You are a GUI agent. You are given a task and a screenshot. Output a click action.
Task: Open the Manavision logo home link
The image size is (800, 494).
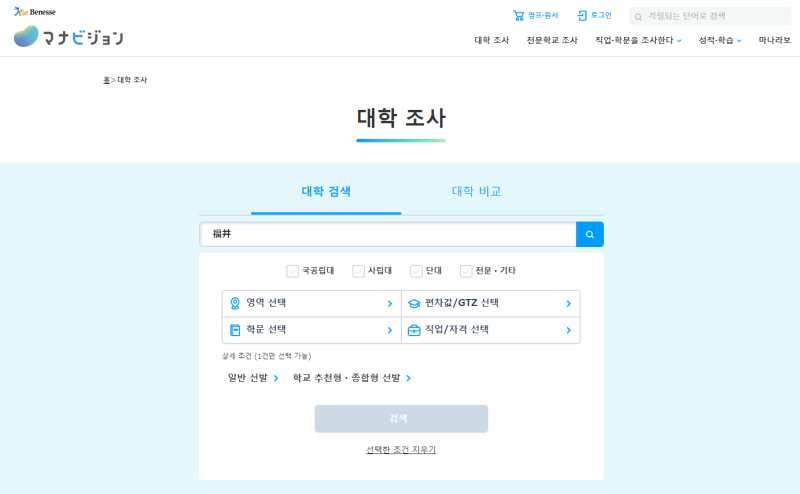click(x=68, y=37)
